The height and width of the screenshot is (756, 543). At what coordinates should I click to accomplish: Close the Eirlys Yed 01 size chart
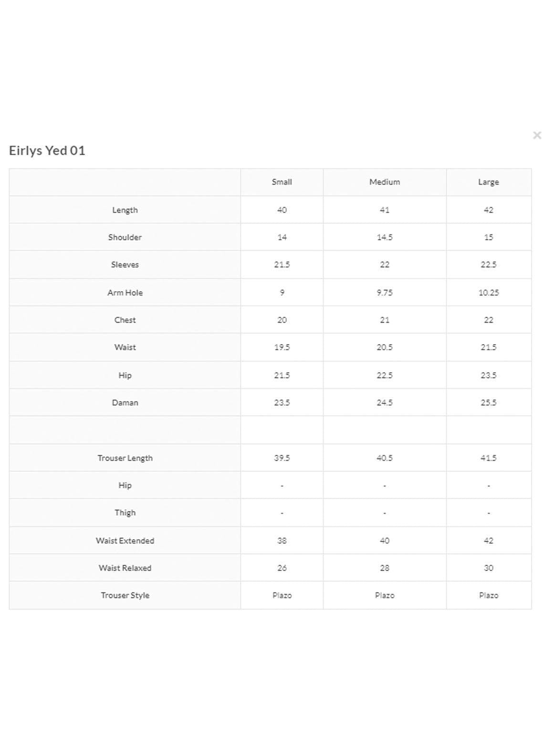[537, 136]
